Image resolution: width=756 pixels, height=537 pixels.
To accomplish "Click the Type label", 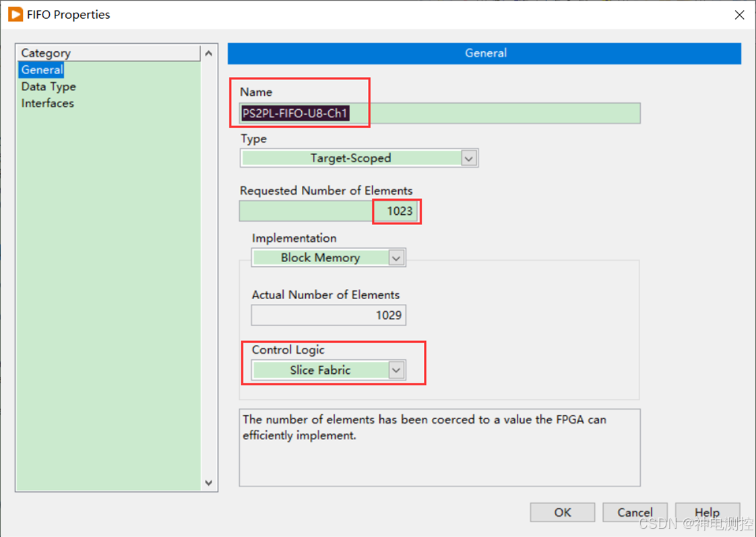I will click(x=253, y=139).
